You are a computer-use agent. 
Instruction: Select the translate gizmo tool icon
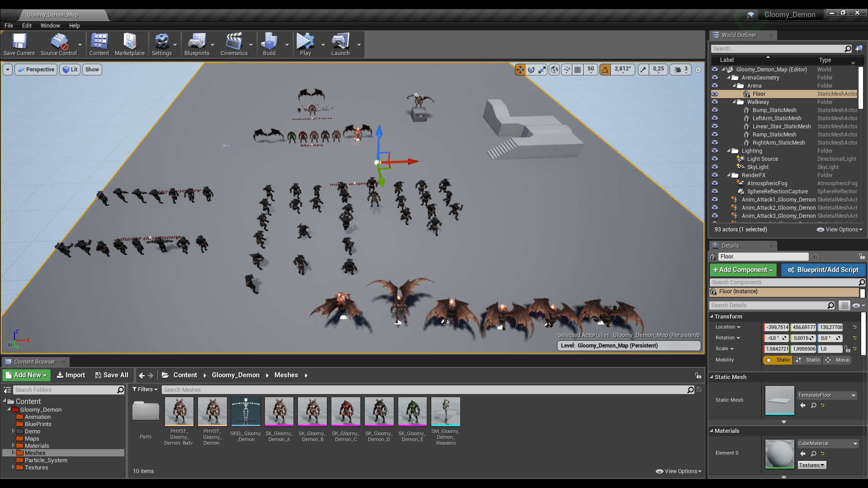520,70
